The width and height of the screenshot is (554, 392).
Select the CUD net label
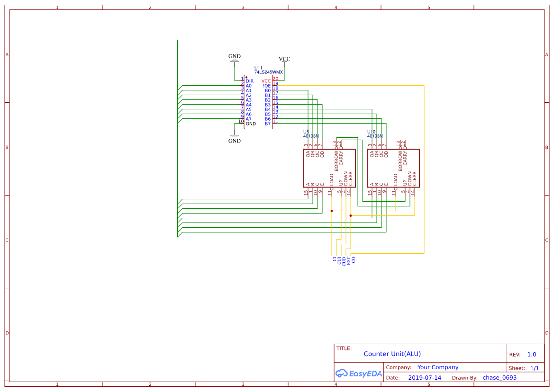[x=344, y=260]
